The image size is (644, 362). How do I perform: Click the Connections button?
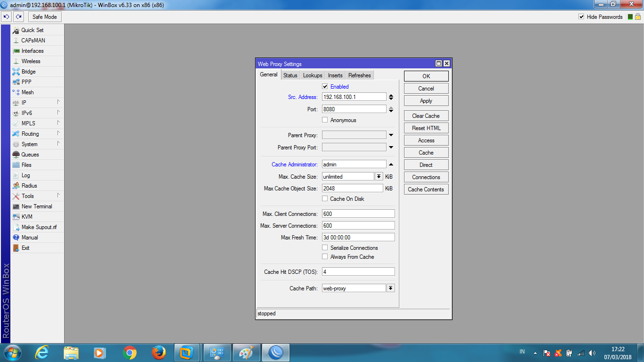[x=426, y=177]
